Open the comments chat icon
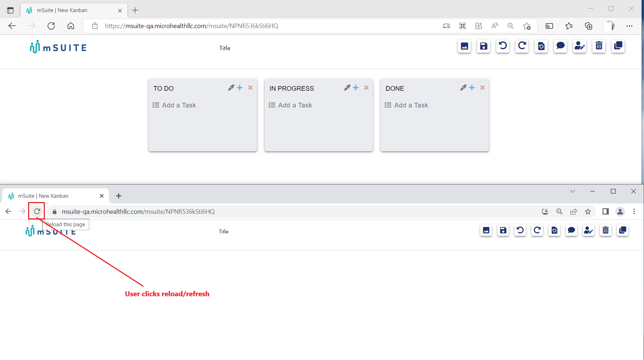Image resolution: width=644 pixels, height=360 pixels. [x=560, y=46]
